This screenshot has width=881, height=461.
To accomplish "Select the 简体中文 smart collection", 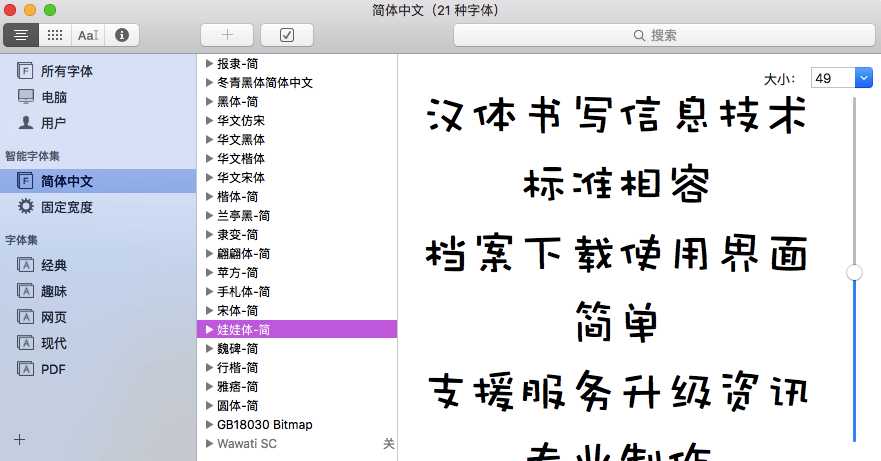I will click(98, 181).
